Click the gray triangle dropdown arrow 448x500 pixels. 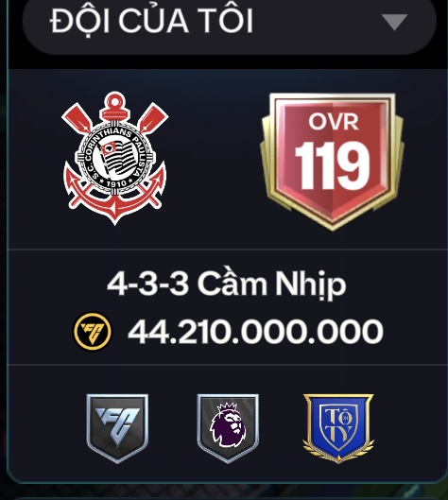pos(394,22)
